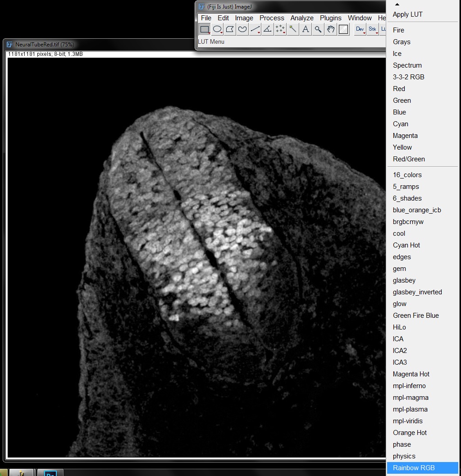461x476 pixels.
Task: Select the rectangle selection tool
Action: click(x=205, y=29)
